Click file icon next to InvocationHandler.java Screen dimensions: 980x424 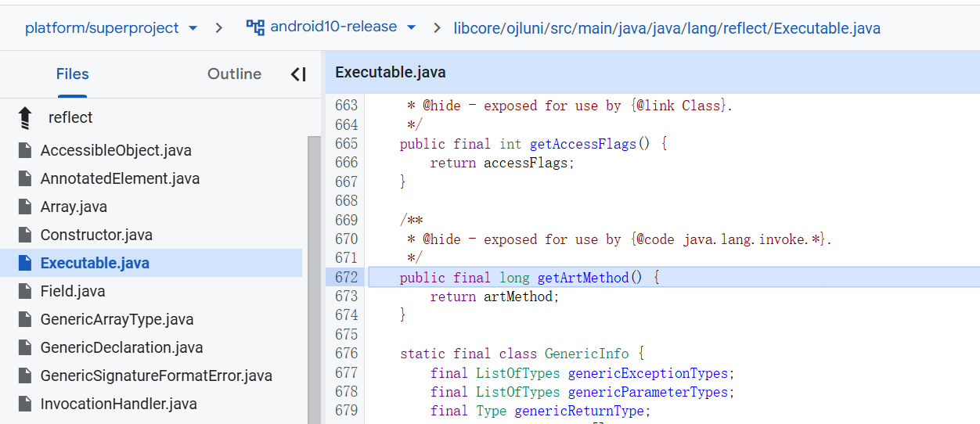(x=25, y=404)
